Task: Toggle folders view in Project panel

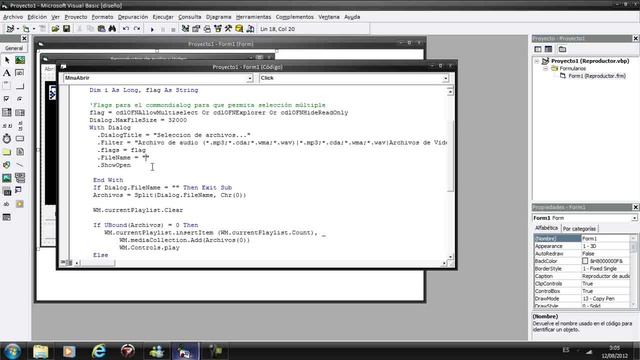Action: click(x=562, y=49)
